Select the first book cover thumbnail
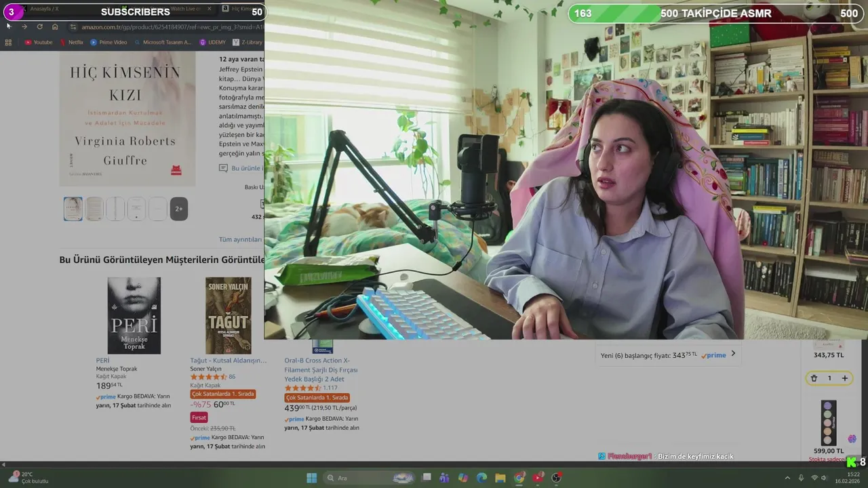This screenshot has width=868, height=488. [x=73, y=209]
